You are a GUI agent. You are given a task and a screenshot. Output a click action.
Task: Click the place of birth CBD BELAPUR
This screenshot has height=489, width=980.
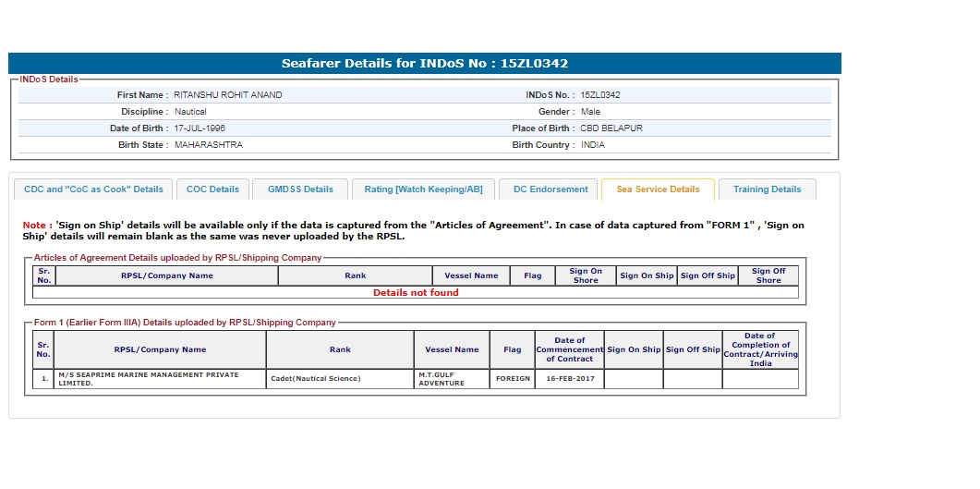click(611, 128)
